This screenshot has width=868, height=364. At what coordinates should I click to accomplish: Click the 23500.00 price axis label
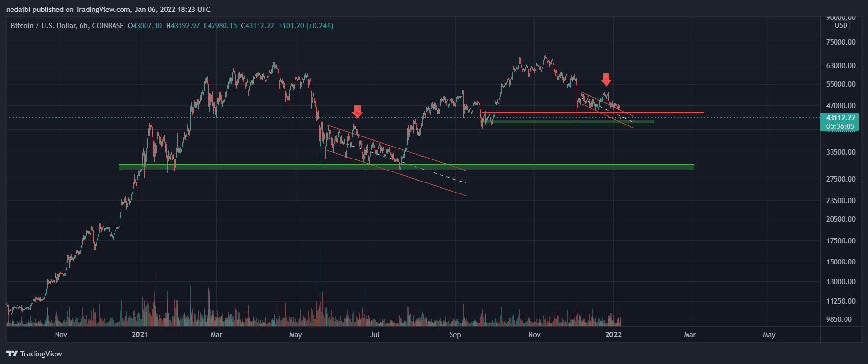[841, 201]
